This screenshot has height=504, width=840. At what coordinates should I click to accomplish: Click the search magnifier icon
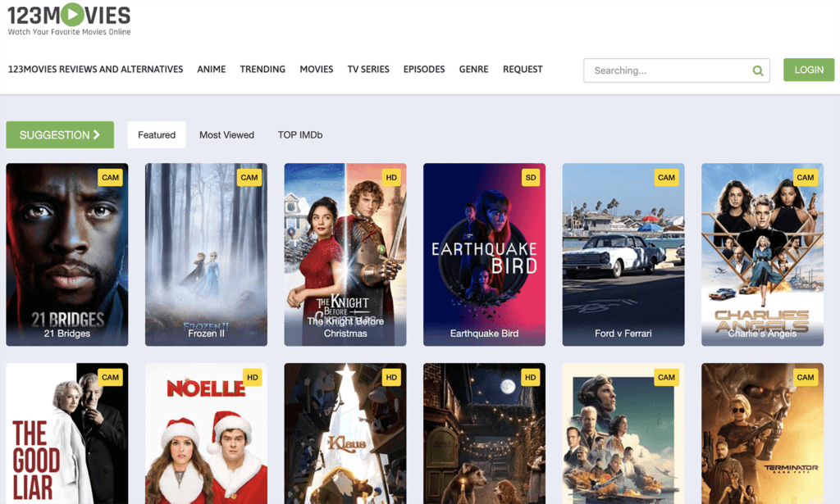point(757,70)
